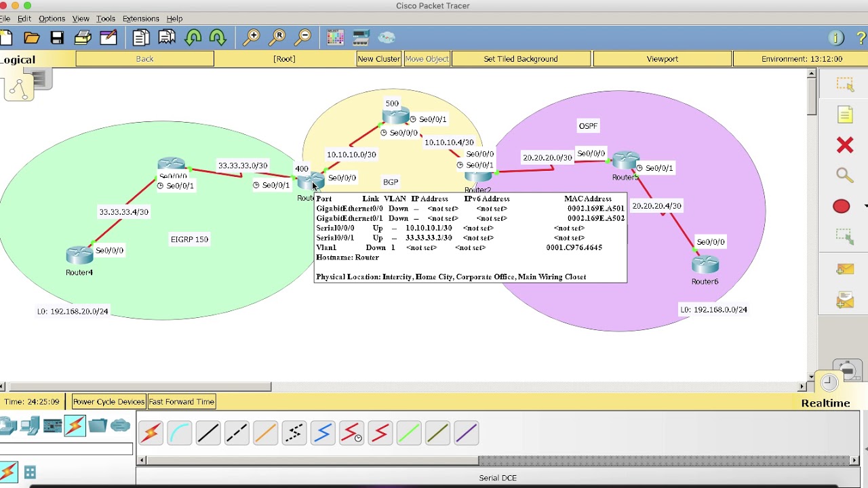Zoom in on the workspace
The height and width of the screenshot is (488, 868).
(252, 37)
